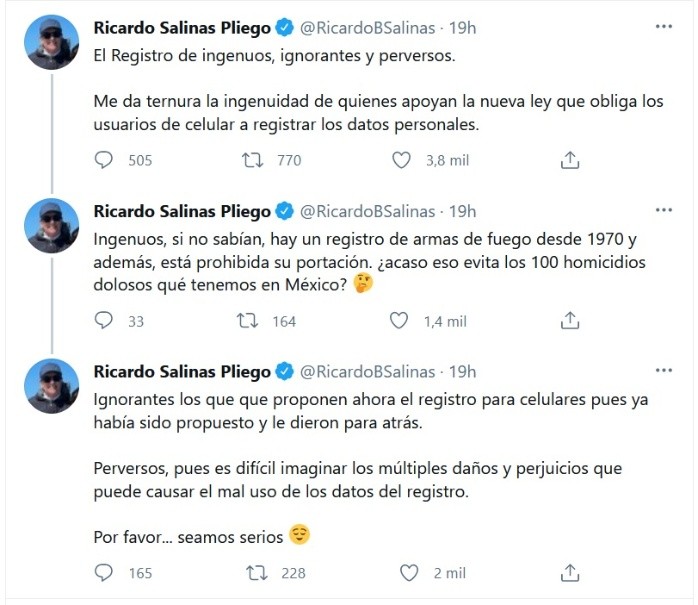Screen dimensions: 698x605
Task: Like the tweet with 1,4 mil likes
Action: (399, 321)
